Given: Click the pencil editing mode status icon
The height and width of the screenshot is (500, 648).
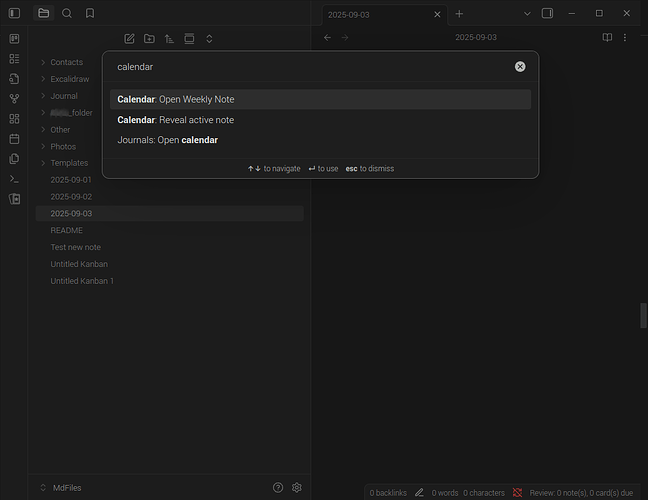Looking at the screenshot, I should (x=419, y=493).
